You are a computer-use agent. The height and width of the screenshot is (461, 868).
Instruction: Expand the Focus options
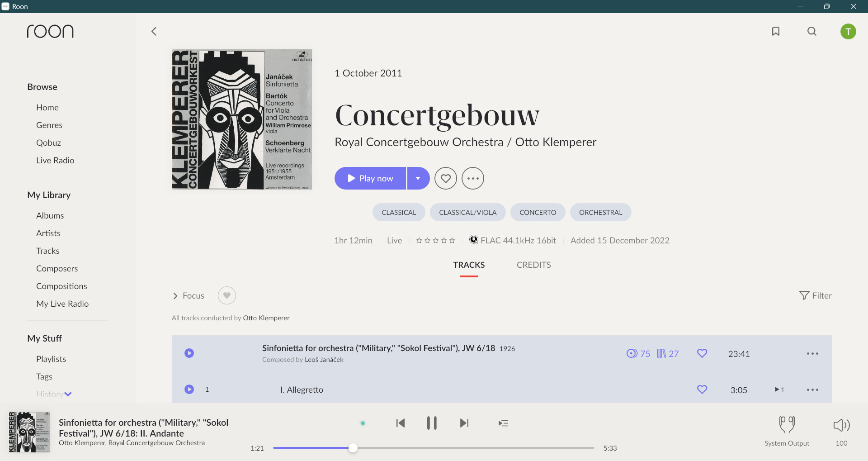189,295
